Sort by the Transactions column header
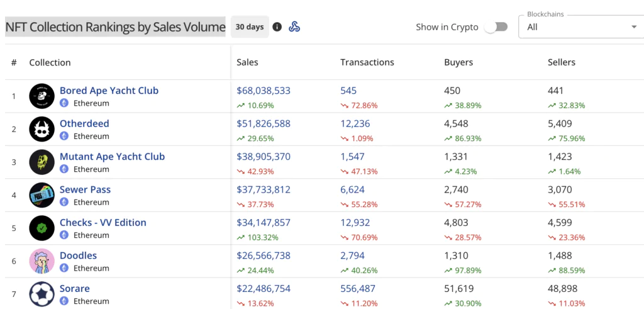644x309 pixels. click(367, 62)
